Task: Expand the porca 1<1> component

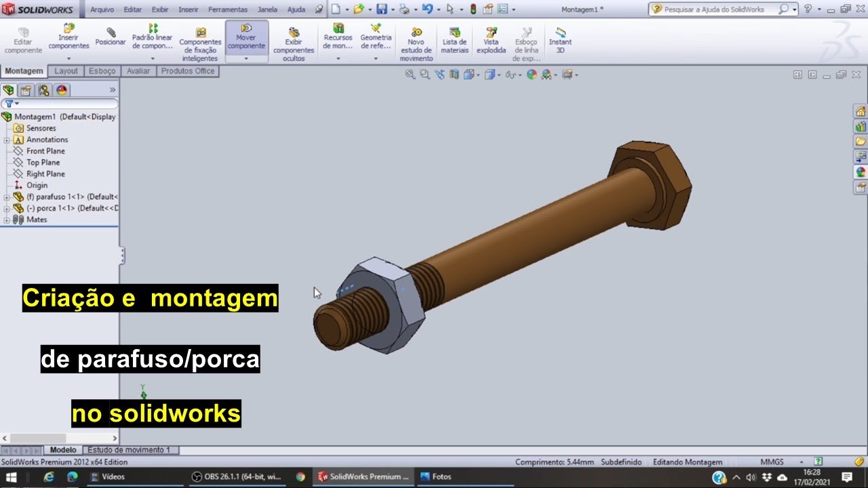Action: tap(7, 208)
